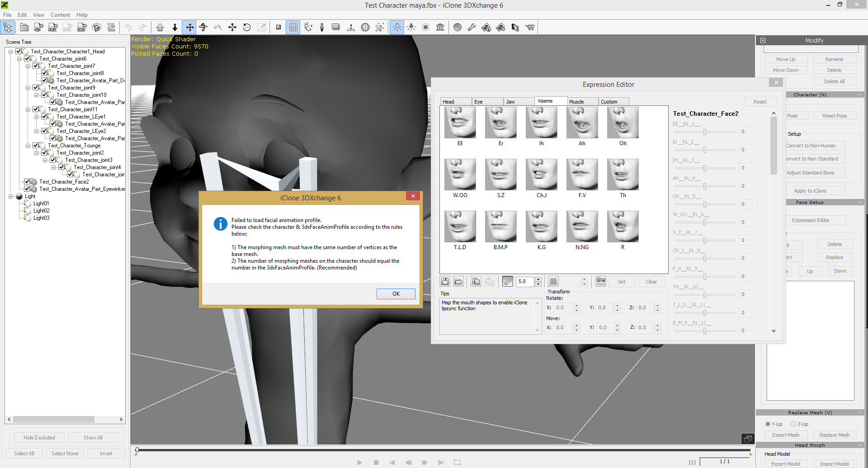Click the Hide Excluded button
The image size is (868, 468).
[39, 438]
